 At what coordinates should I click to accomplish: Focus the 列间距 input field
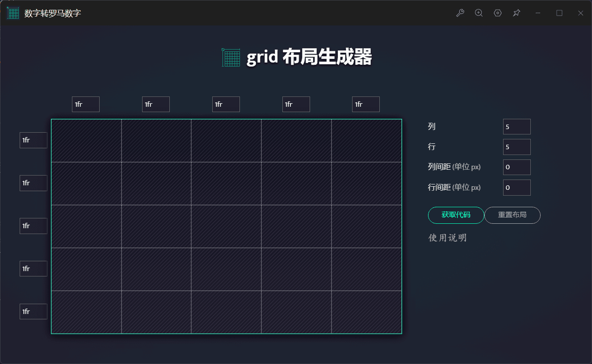517,167
